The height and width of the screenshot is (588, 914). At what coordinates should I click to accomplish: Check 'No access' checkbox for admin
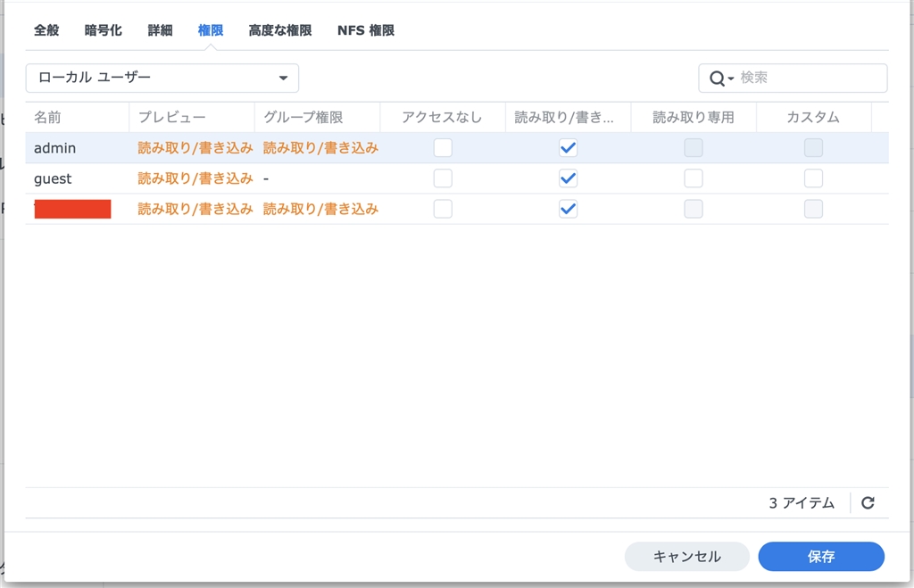(443, 148)
